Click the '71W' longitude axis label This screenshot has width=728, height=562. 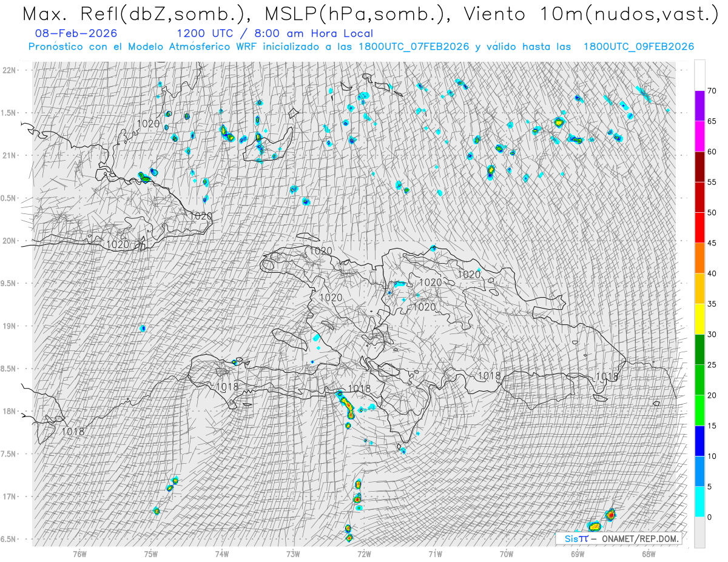click(435, 554)
